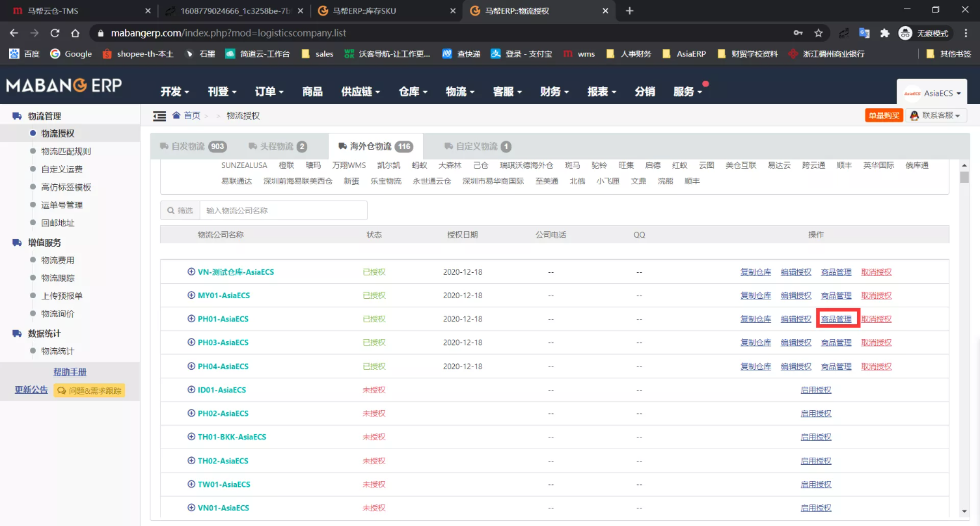Open the 帮助手册 link

click(70, 372)
